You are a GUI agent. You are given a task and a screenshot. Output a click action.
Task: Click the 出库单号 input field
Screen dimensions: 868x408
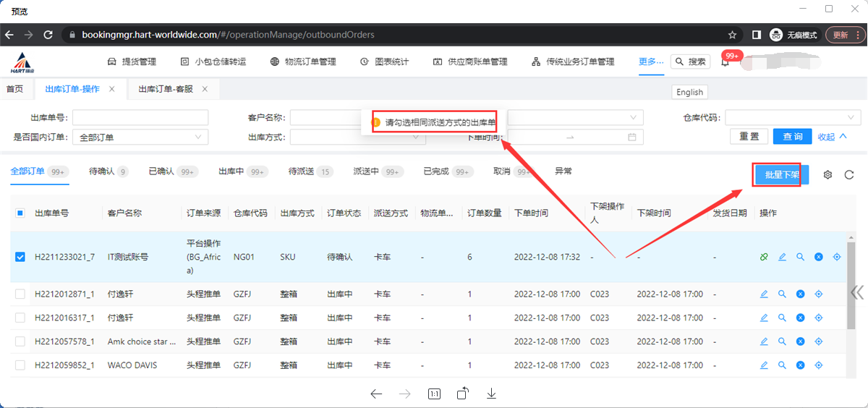[x=140, y=117]
